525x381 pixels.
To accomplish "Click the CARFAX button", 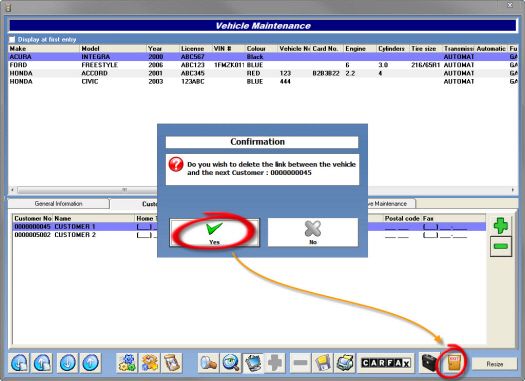I will coord(385,363).
